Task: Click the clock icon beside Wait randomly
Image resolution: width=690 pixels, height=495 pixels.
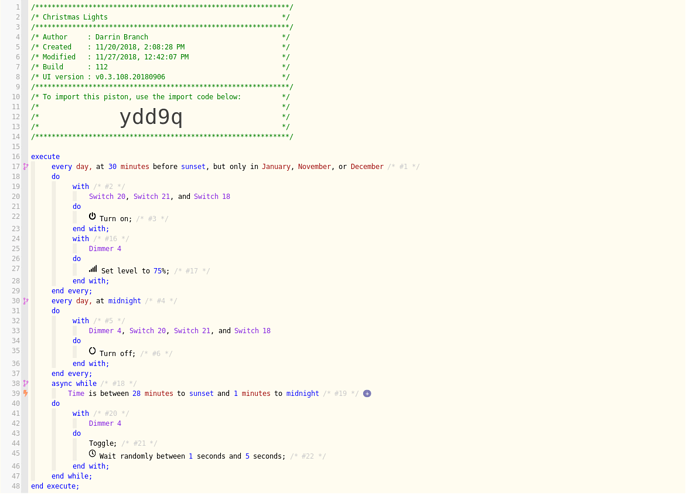Action: point(92,454)
